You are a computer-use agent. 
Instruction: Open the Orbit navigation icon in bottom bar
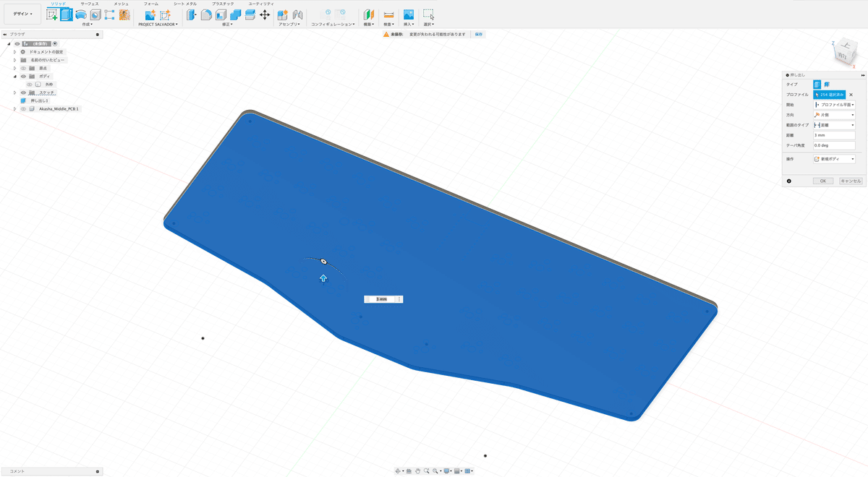(399, 471)
